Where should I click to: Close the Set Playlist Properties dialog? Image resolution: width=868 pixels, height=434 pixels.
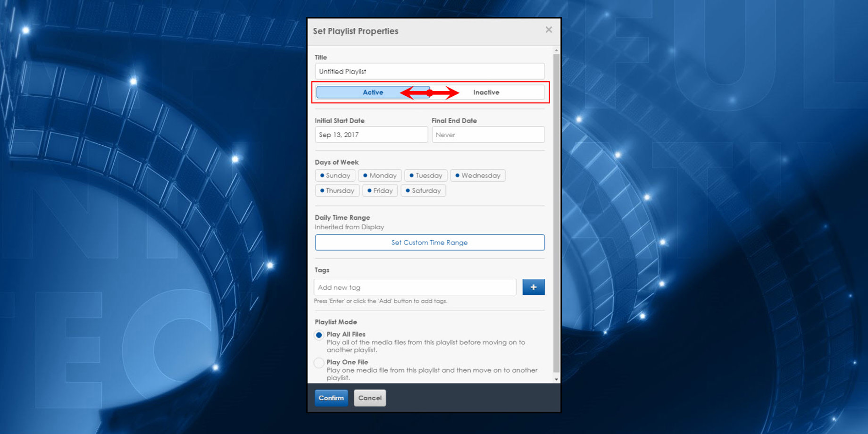click(548, 30)
